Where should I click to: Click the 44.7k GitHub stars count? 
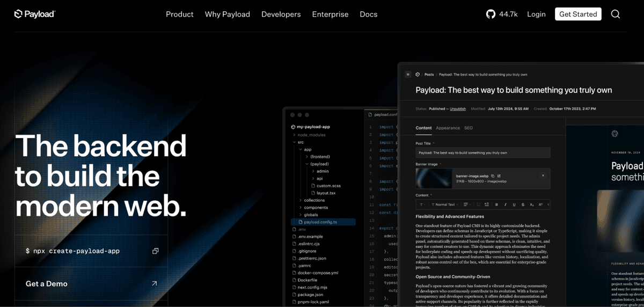click(x=508, y=14)
